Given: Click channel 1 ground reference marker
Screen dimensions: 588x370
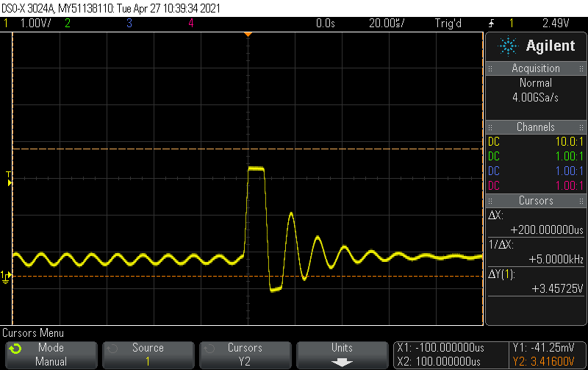Looking at the screenshot, I should coord(5,277).
